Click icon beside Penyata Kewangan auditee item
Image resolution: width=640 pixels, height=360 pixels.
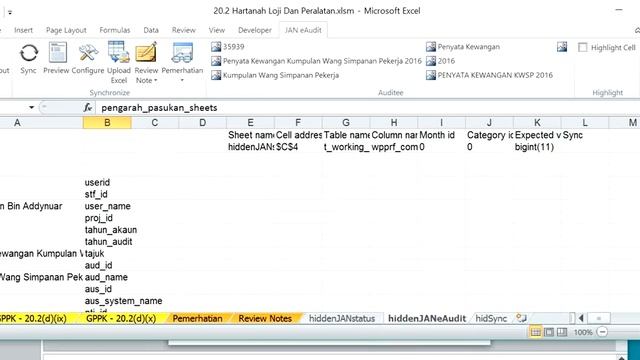click(431, 47)
